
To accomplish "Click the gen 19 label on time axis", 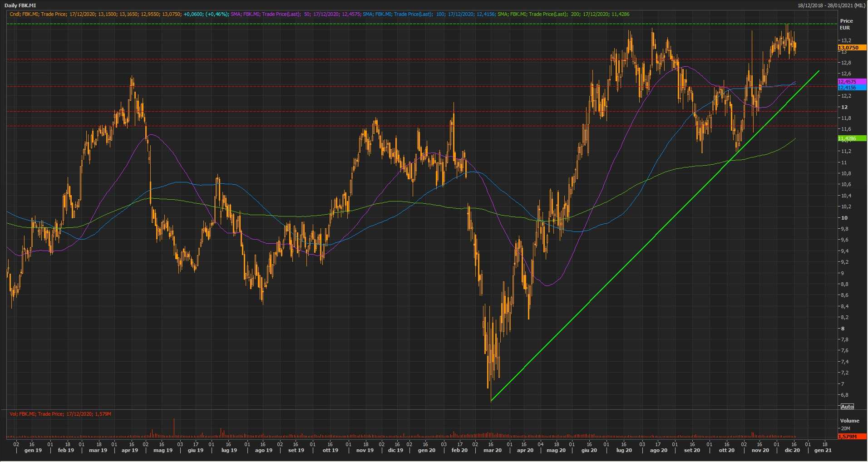I will pos(33,450).
